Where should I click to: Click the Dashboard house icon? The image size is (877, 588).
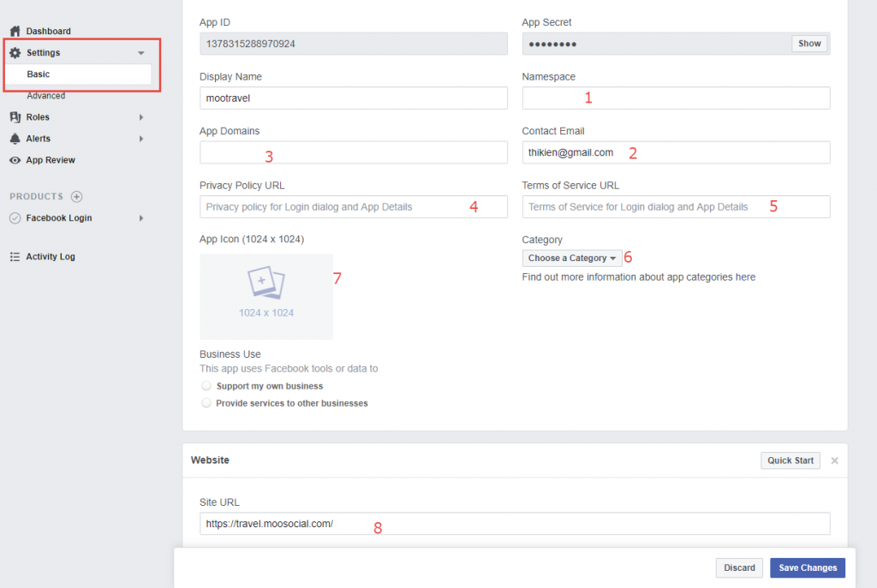[15, 31]
